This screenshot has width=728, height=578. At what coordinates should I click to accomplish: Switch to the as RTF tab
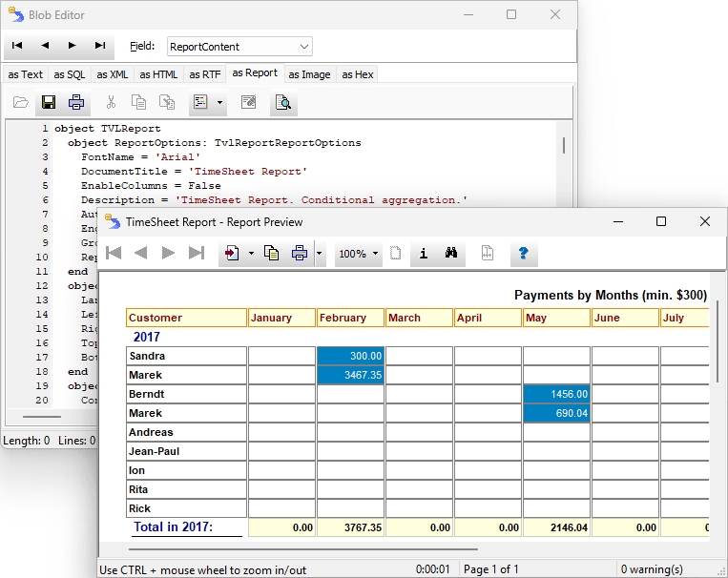[205, 74]
